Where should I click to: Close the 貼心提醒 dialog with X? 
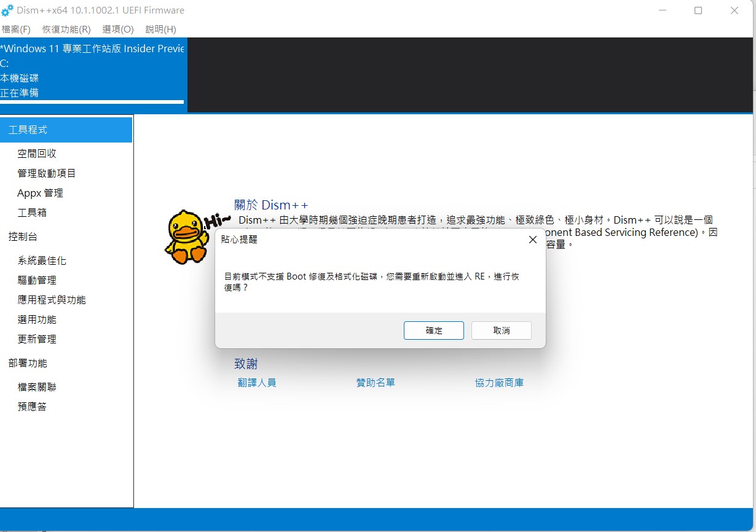(532, 240)
